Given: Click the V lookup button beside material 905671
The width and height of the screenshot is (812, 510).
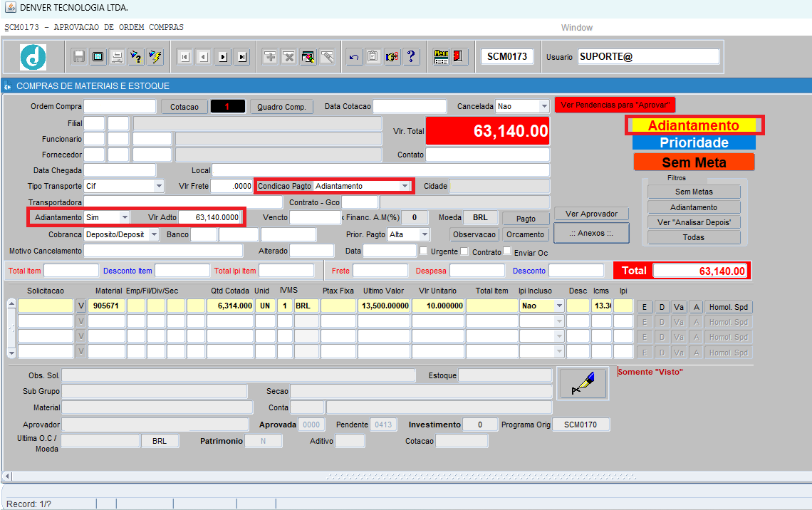Looking at the screenshot, I should 80,306.
